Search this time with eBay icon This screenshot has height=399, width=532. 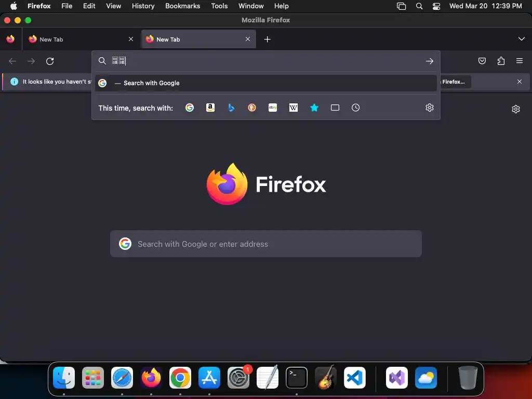273,108
